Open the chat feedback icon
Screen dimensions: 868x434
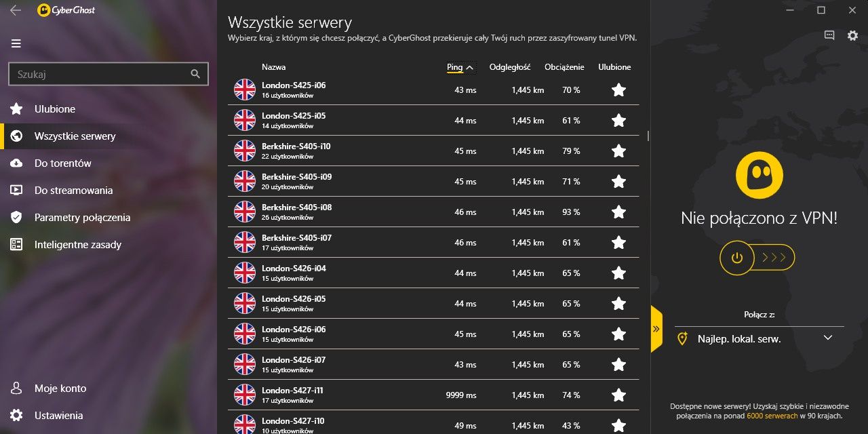pyautogui.click(x=829, y=35)
